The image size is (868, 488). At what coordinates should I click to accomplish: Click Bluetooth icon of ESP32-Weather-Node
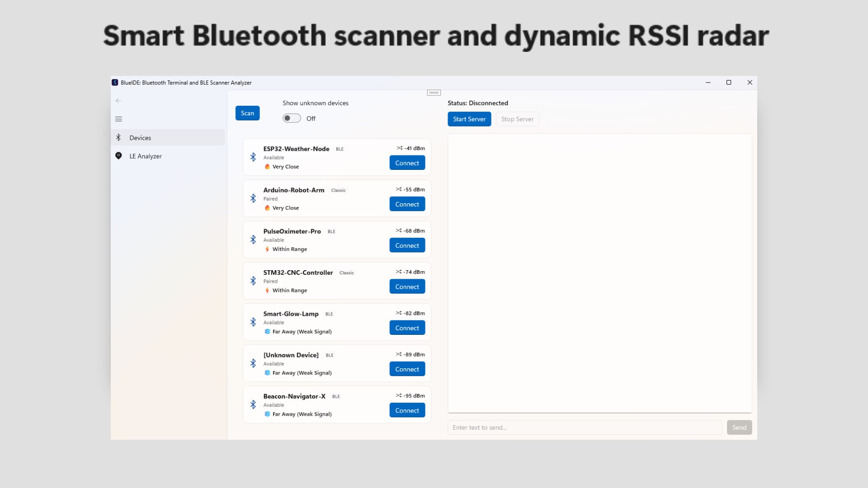pyautogui.click(x=253, y=157)
